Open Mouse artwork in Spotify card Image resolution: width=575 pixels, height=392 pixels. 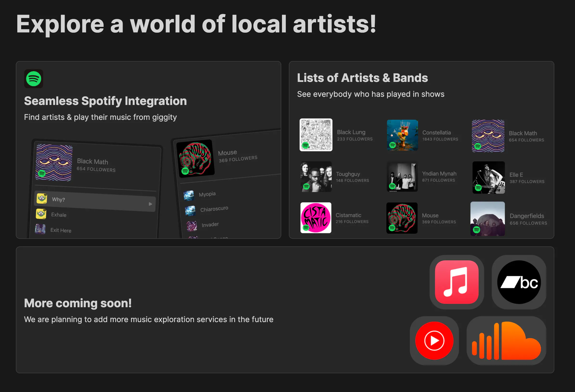point(195,158)
